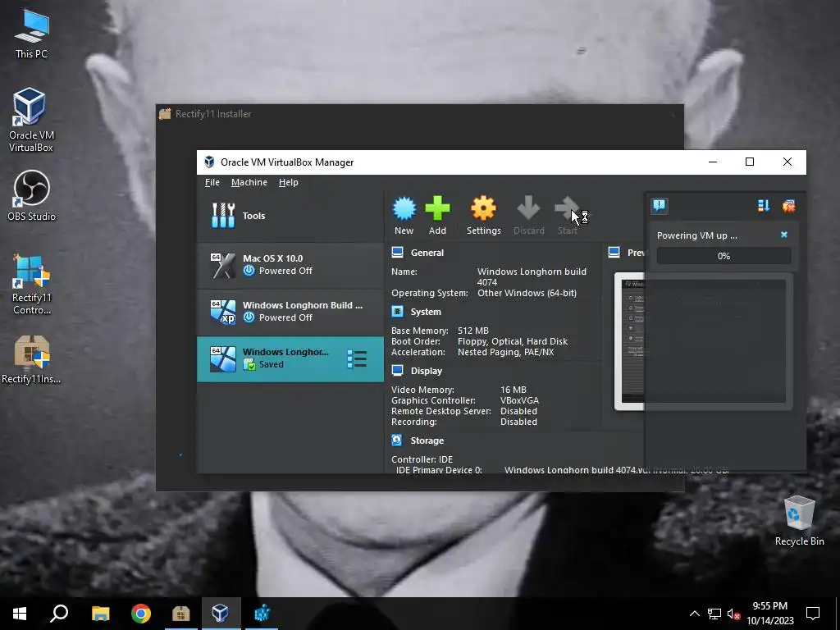The image size is (840, 630).
Task: Click the Storage disk icon
Action: [x=397, y=440]
